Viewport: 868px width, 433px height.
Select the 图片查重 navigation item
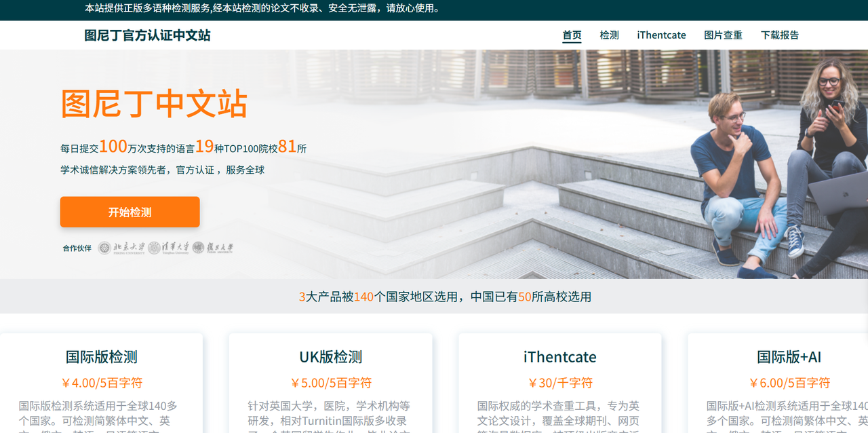point(723,35)
